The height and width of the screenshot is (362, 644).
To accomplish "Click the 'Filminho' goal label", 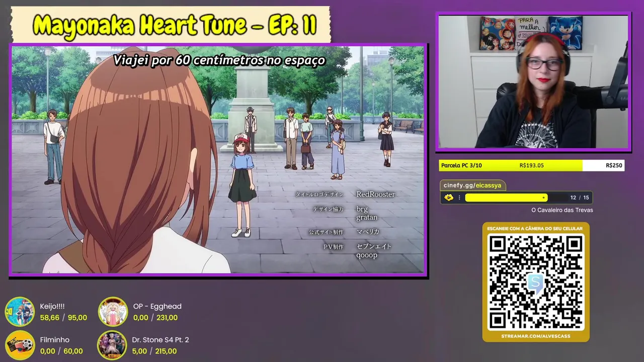I will [x=55, y=340].
